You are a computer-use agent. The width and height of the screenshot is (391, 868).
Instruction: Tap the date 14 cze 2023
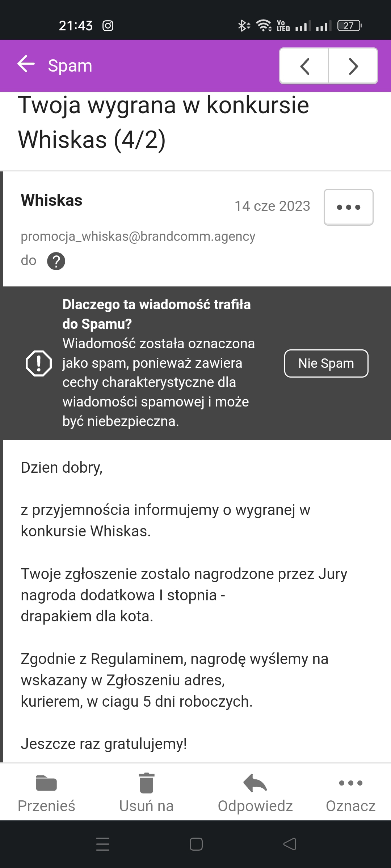272,206
